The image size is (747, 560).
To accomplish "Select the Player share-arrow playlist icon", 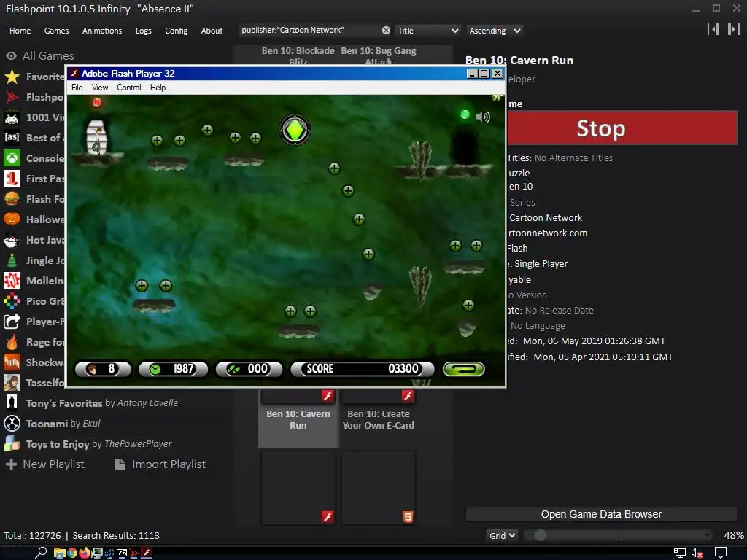I will click(12, 322).
